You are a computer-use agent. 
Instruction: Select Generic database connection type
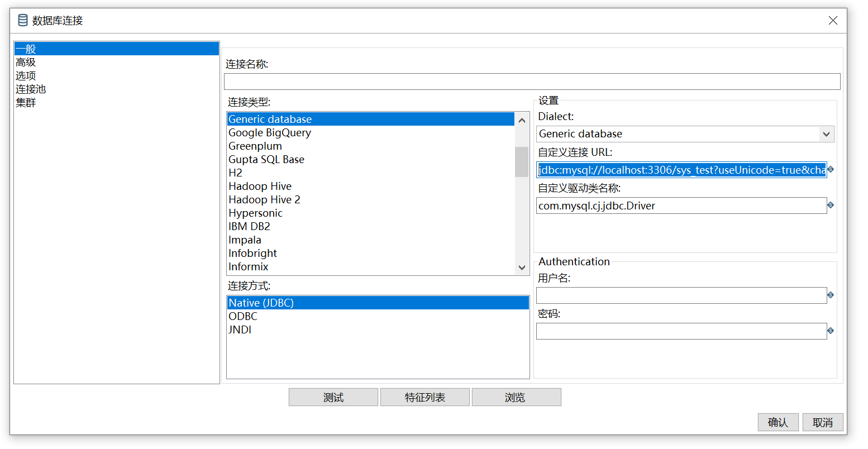pyautogui.click(x=371, y=119)
